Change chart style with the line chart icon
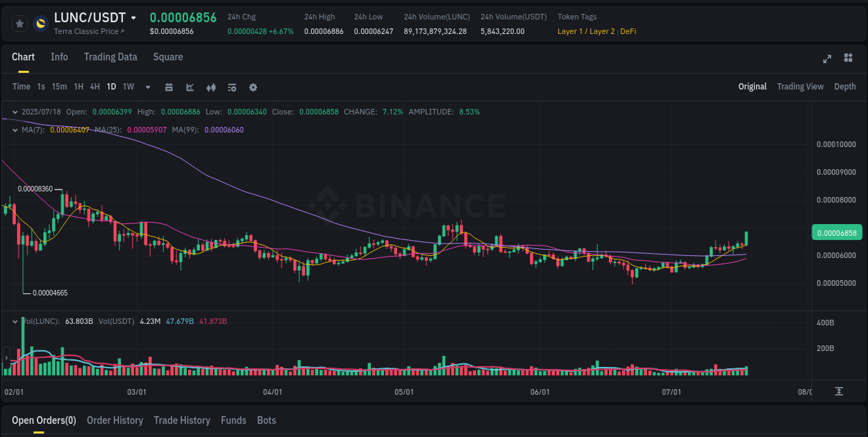Image resolution: width=868 pixels, height=437 pixels. pos(190,87)
